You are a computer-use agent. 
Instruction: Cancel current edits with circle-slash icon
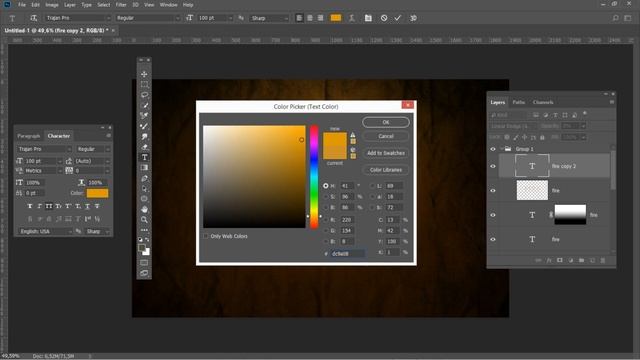point(384,18)
